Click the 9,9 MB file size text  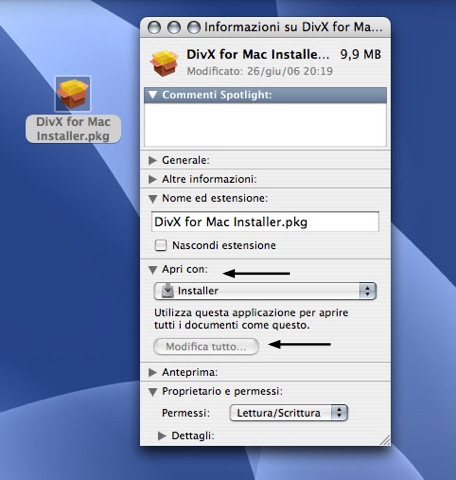360,55
